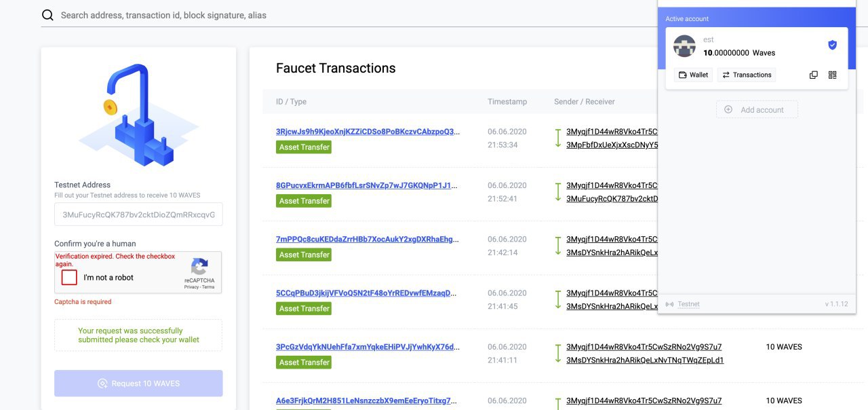Screen dimensions: 868x410
Task: Click Asset Transfer badge under 8GPucvxEkrm
Action: click(304, 201)
